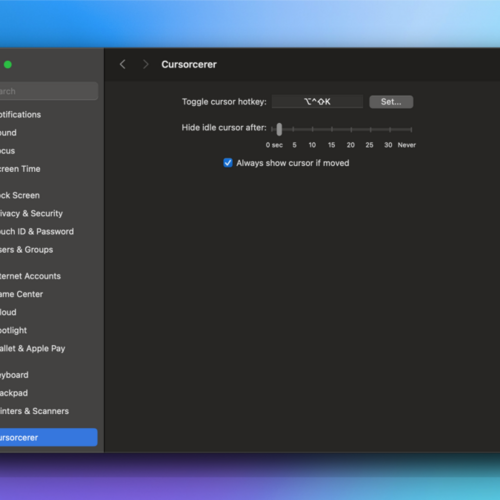Click the Toggle cursor hotkey label
Image resolution: width=500 pixels, height=500 pixels.
224,102
